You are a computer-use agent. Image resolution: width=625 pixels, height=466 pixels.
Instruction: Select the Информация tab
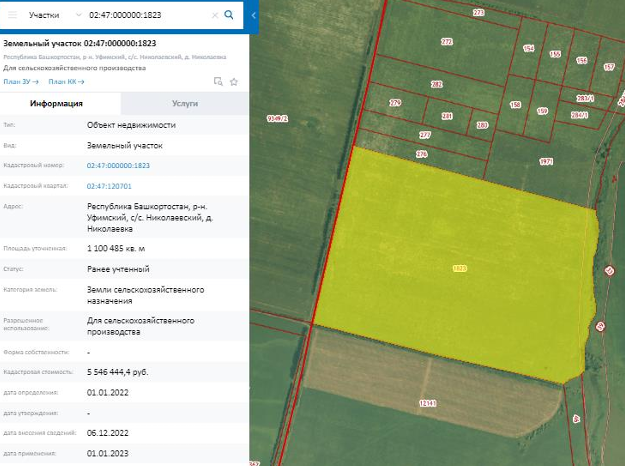(x=56, y=103)
